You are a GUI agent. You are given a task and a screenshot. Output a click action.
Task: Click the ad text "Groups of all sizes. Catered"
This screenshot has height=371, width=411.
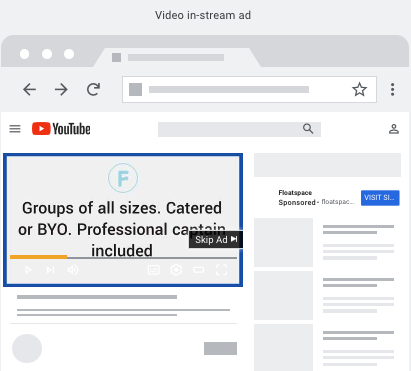(122, 208)
